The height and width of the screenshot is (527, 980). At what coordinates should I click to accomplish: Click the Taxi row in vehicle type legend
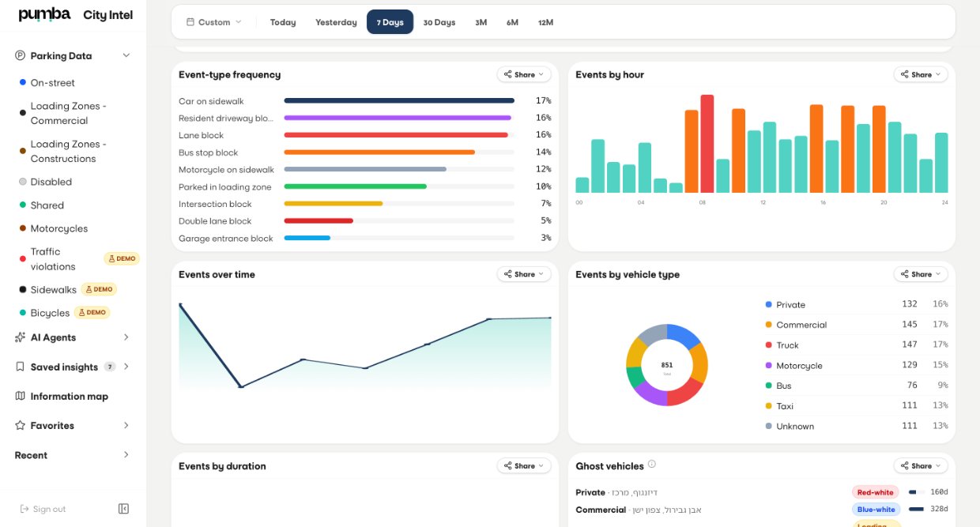[x=856, y=406]
